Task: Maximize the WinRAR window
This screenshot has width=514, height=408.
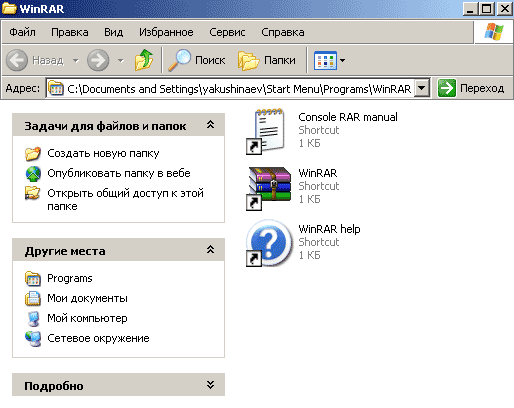Action: [487, 9]
